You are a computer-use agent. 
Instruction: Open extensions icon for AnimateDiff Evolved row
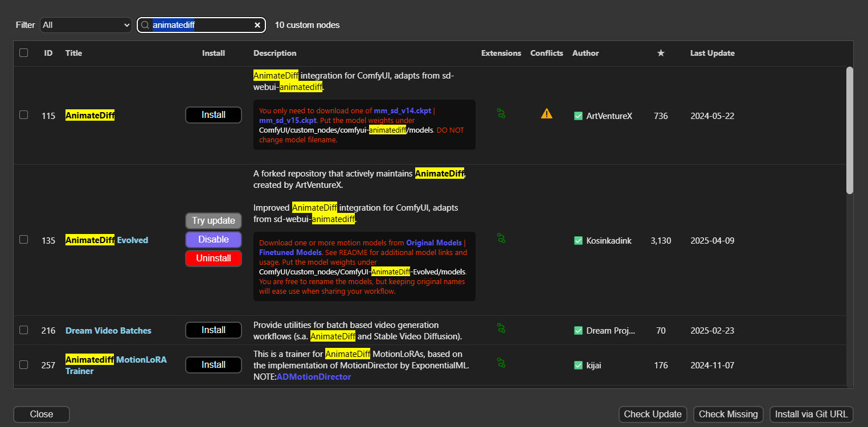501,238
